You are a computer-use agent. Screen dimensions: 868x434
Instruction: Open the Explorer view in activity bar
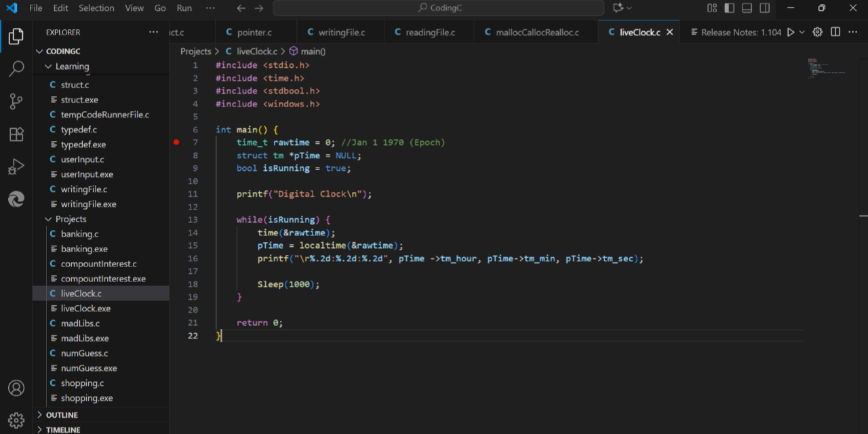click(x=16, y=36)
